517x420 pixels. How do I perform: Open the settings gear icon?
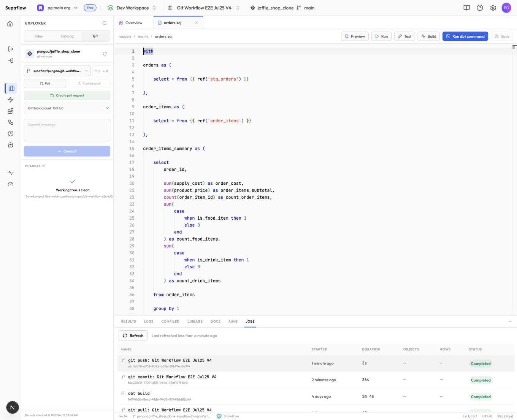click(493, 8)
